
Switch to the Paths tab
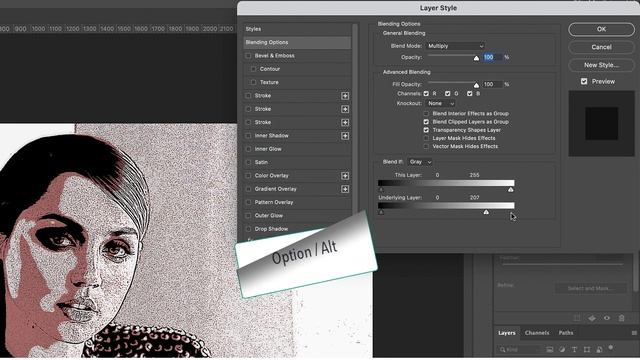(x=566, y=333)
